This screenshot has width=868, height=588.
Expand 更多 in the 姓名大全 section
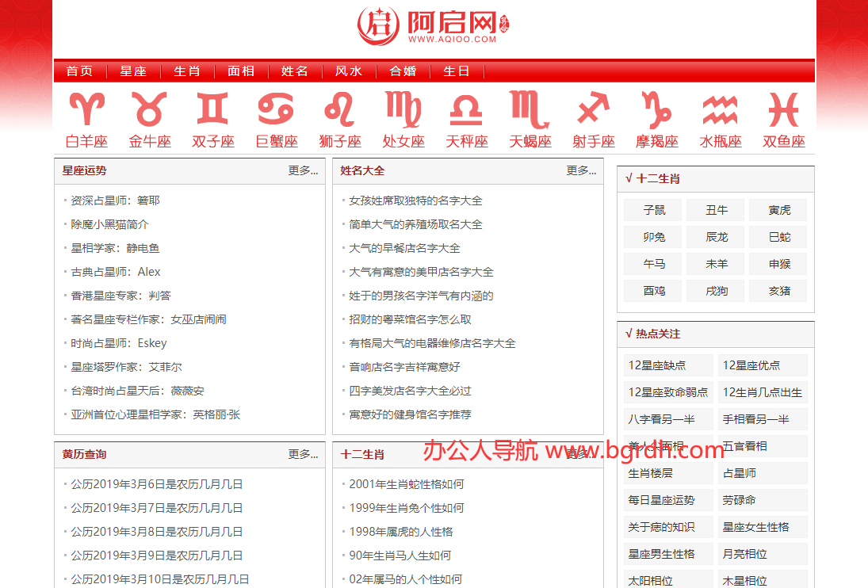[581, 170]
